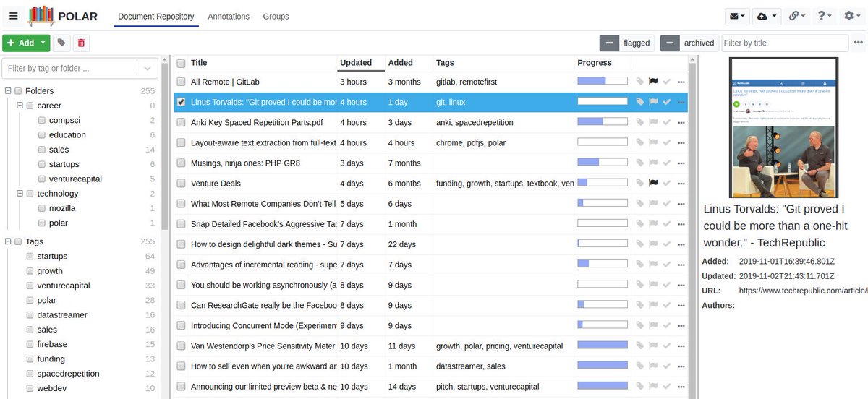Toggle the flagged filter switch
868x399 pixels.
point(610,43)
